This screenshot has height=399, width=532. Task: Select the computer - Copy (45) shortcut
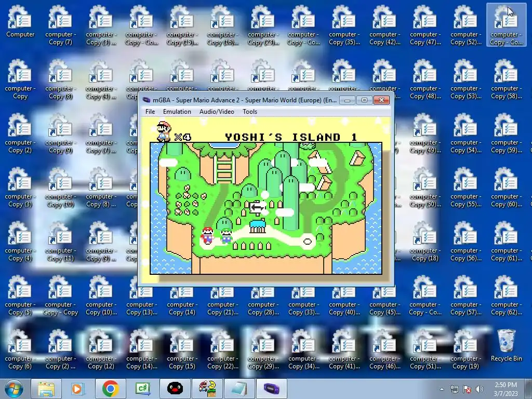(385, 301)
